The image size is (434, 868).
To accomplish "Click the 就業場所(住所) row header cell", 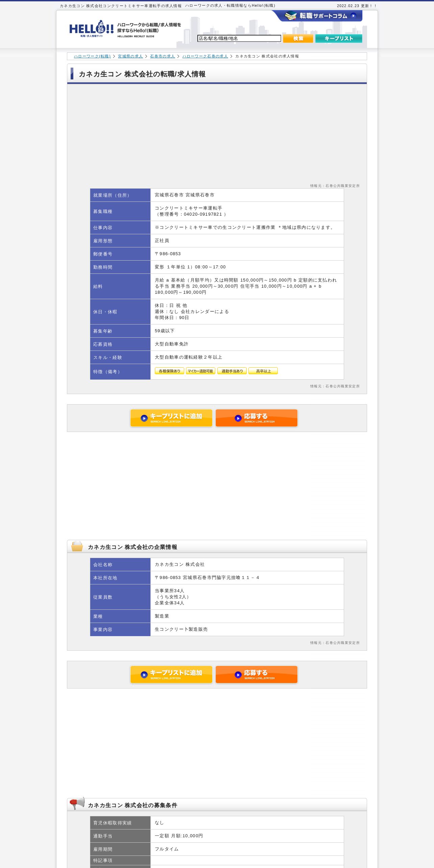I will point(120,195).
